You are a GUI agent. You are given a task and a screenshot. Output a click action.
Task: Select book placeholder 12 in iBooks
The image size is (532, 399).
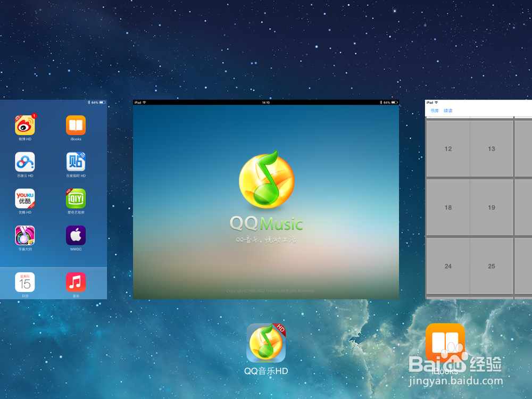[x=448, y=148]
